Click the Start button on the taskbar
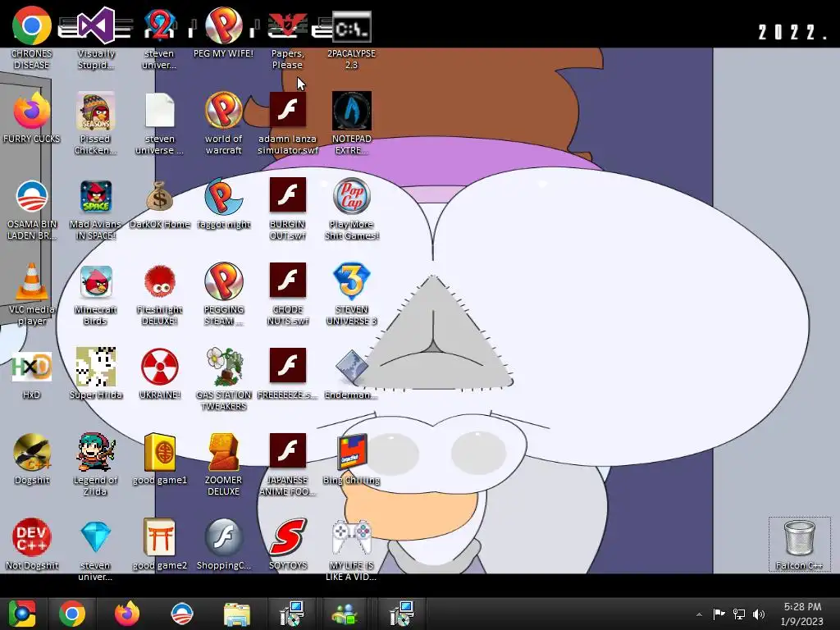This screenshot has height=630, width=840. [22, 614]
